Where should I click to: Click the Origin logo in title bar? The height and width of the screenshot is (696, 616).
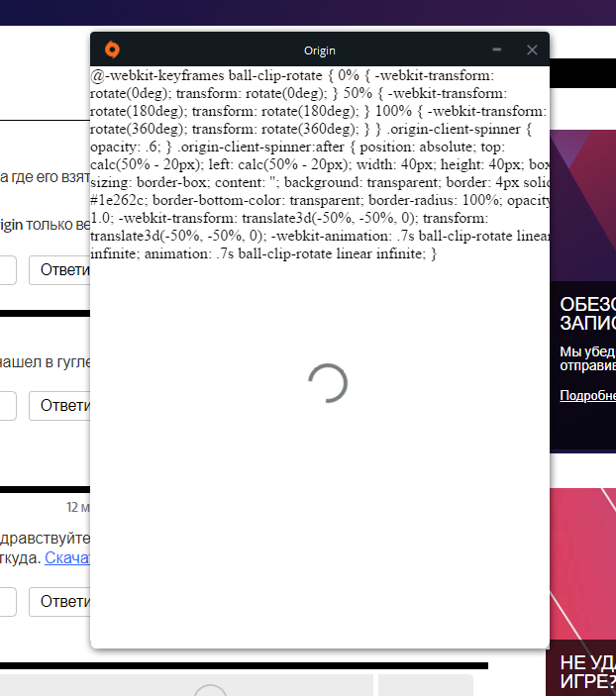tap(112, 50)
